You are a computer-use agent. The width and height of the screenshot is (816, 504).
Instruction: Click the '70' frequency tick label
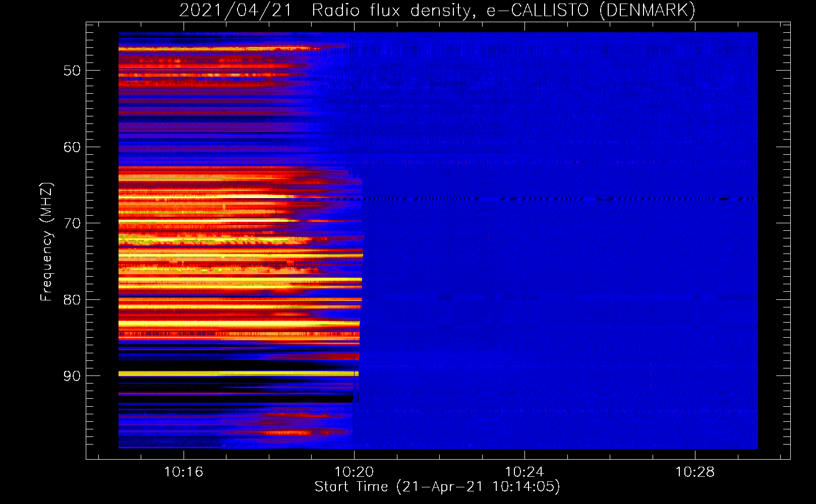(x=72, y=223)
